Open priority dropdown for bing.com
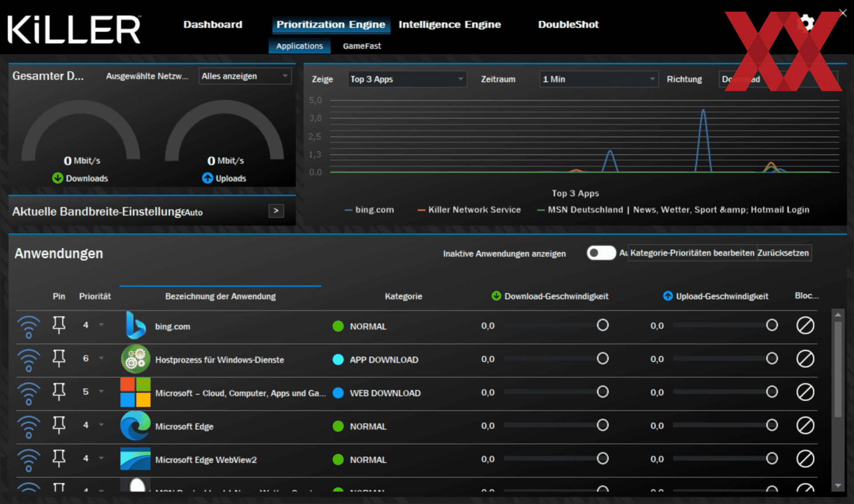The width and height of the screenshot is (854, 504). pyautogui.click(x=101, y=325)
